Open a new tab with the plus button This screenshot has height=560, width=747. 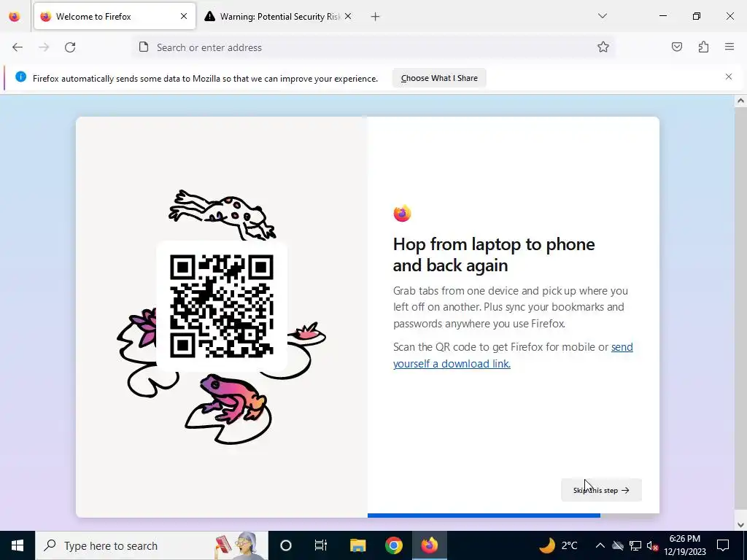click(376, 17)
